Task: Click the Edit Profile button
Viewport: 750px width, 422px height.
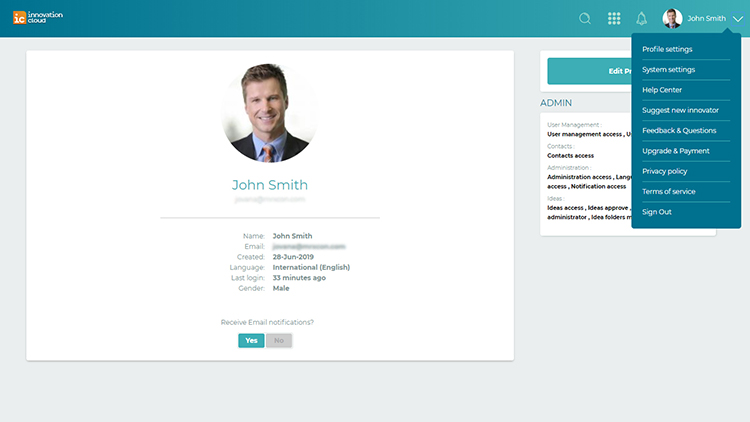Action: [589, 71]
